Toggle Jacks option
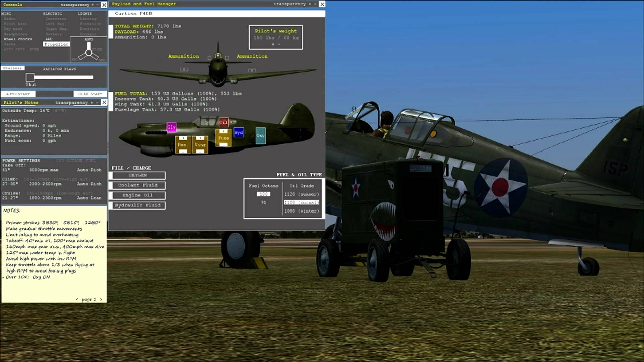 [x=10, y=44]
